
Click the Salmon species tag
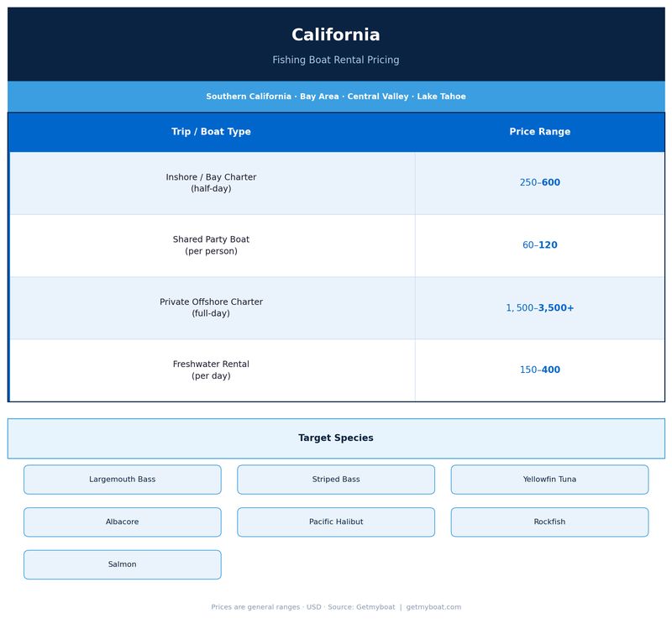[123, 564]
